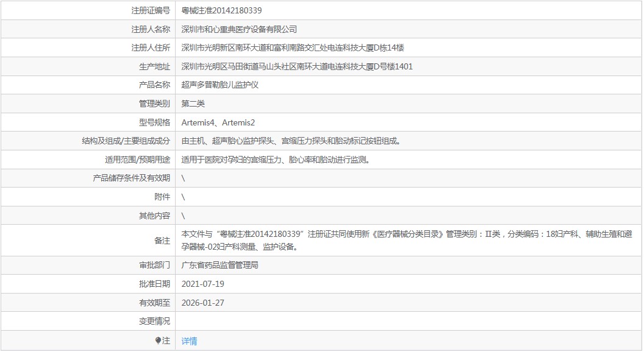Click the 批准日期 label
The height and width of the screenshot is (352, 644).
tap(154, 284)
